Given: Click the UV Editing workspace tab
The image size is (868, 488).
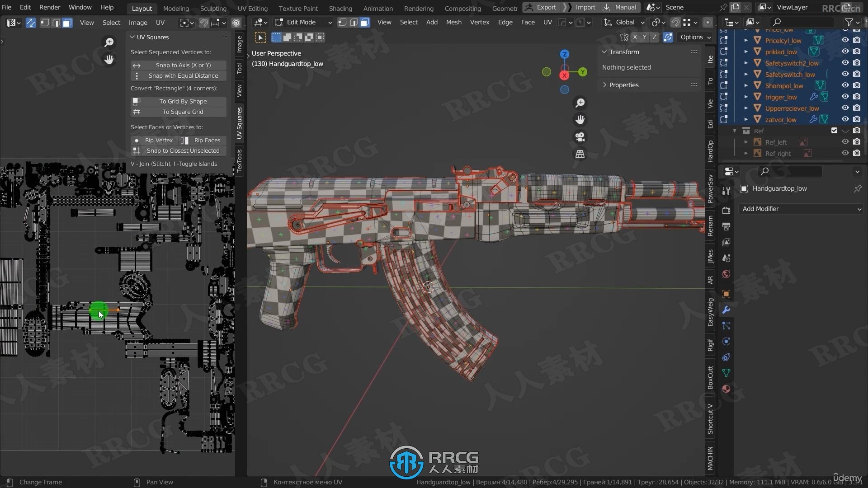Looking at the screenshot, I should pyautogui.click(x=251, y=7).
